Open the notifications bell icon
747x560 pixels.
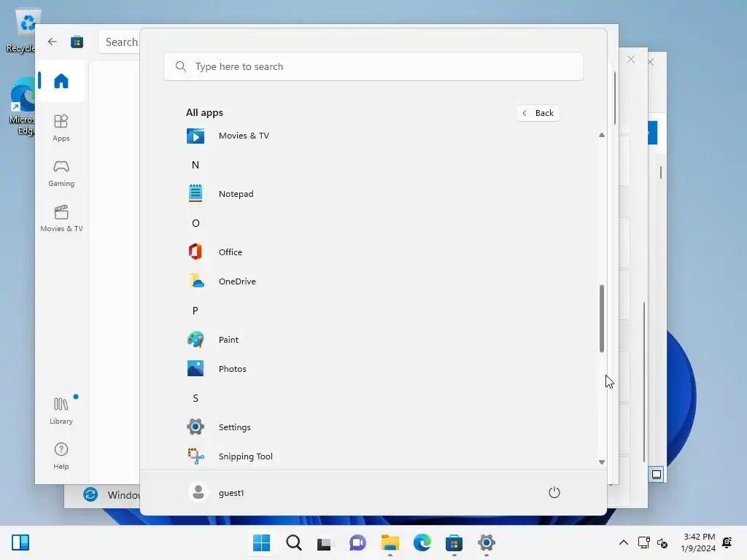click(x=727, y=542)
